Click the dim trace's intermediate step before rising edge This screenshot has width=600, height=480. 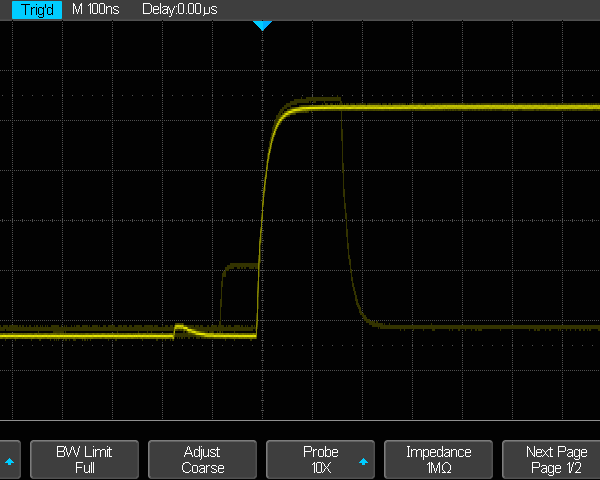click(x=239, y=266)
